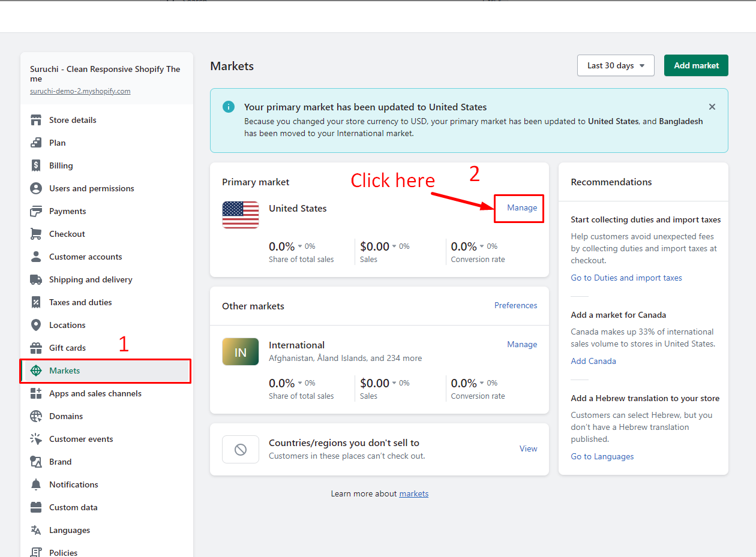
Task: Click the Shipping and delivery truck icon
Action: [36, 279]
